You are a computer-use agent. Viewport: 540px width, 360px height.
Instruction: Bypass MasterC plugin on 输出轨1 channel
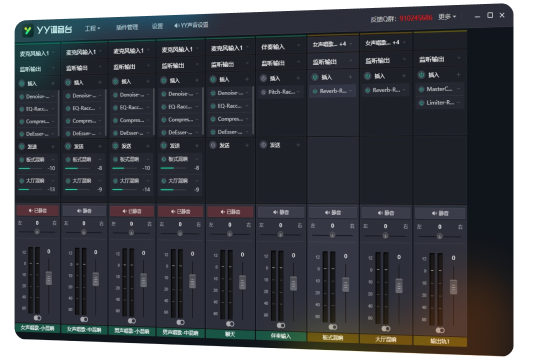pos(421,89)
